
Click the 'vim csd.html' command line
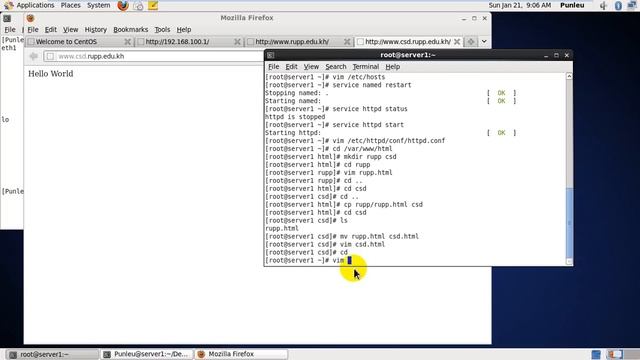325,244
